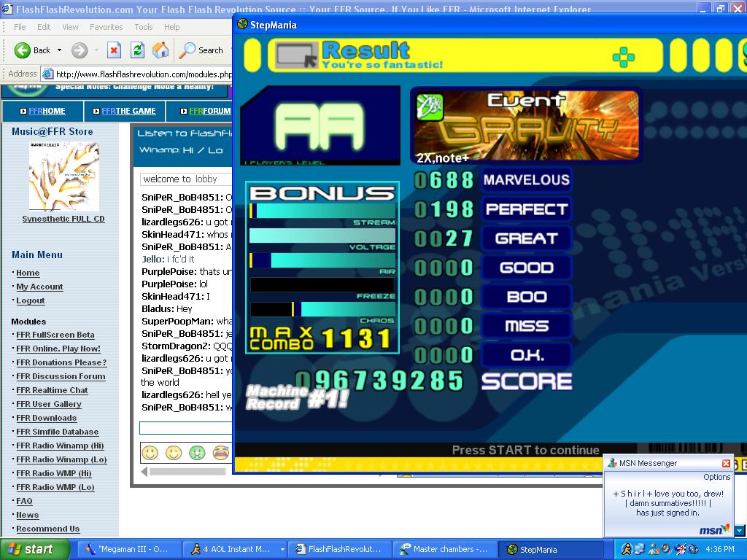Click the Search magnifier button in browser toolbar
This screenshot has height=560, width=747.
point(201,50)
